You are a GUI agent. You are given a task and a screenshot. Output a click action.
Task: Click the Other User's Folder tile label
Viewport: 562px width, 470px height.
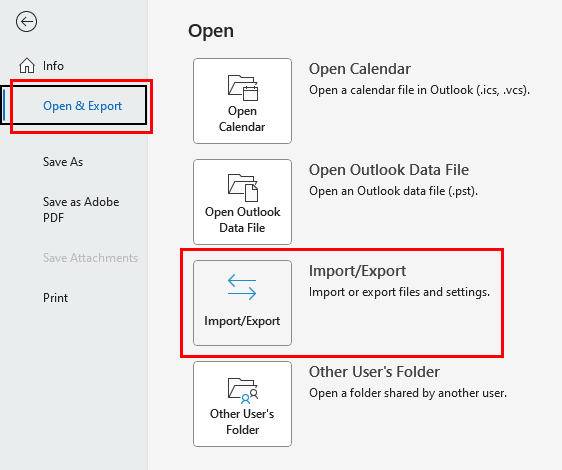pos(242,422)
